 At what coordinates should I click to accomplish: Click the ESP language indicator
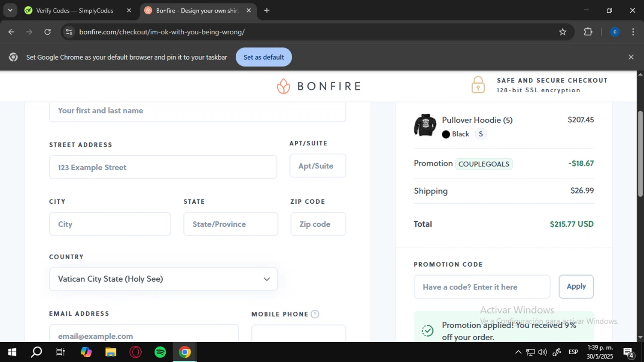coord(573,352)
